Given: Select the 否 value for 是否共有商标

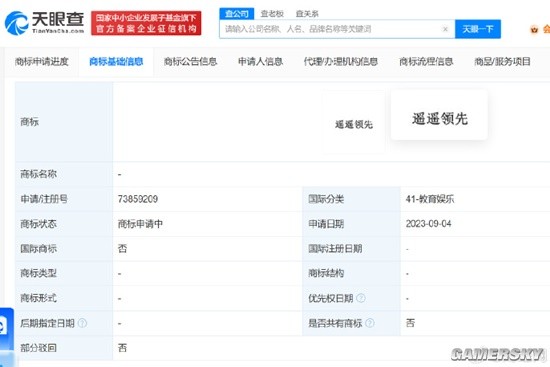Looking at the screenshot, I should (410, 323).
